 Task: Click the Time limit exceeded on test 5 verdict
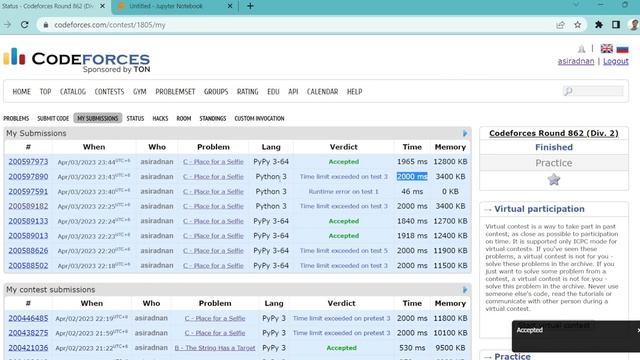(x=343, y=251)
